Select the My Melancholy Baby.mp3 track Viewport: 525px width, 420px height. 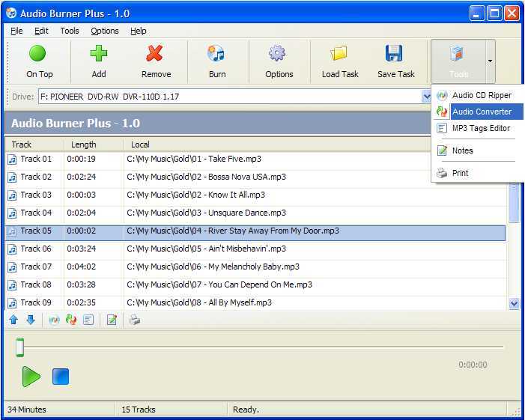[x=213, y=267]
